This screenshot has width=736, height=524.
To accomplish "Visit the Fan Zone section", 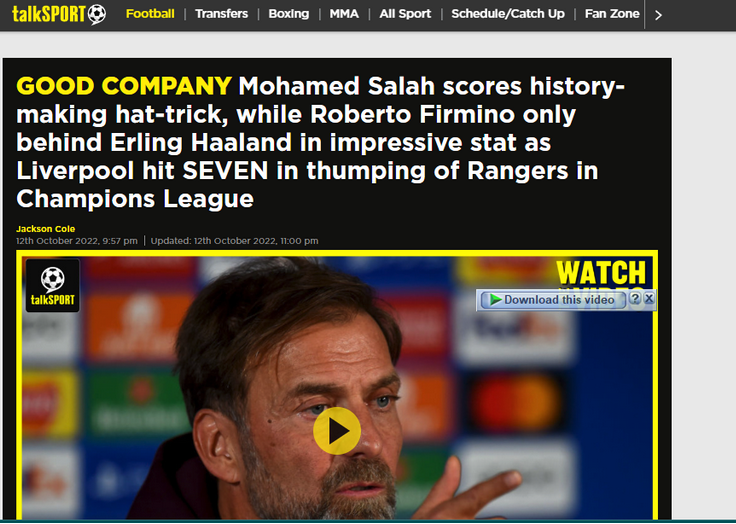I will pos(612,14).
